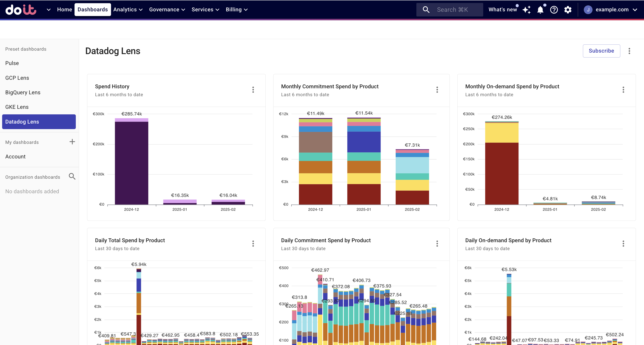Click the €5.94k spike in Daily Total Spend
Image resolution: width=644 pixels, height=345 pixels.
(139, 307)
